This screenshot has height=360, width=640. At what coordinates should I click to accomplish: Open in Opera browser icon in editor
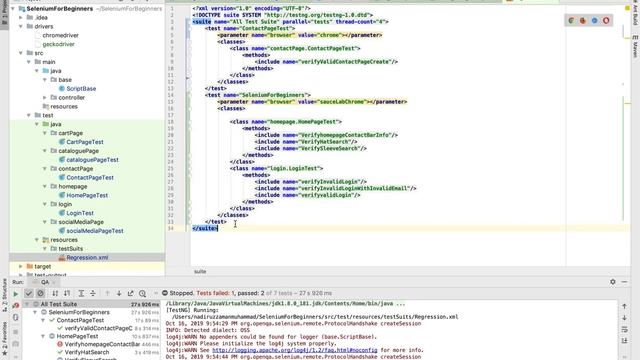[606, 20]
